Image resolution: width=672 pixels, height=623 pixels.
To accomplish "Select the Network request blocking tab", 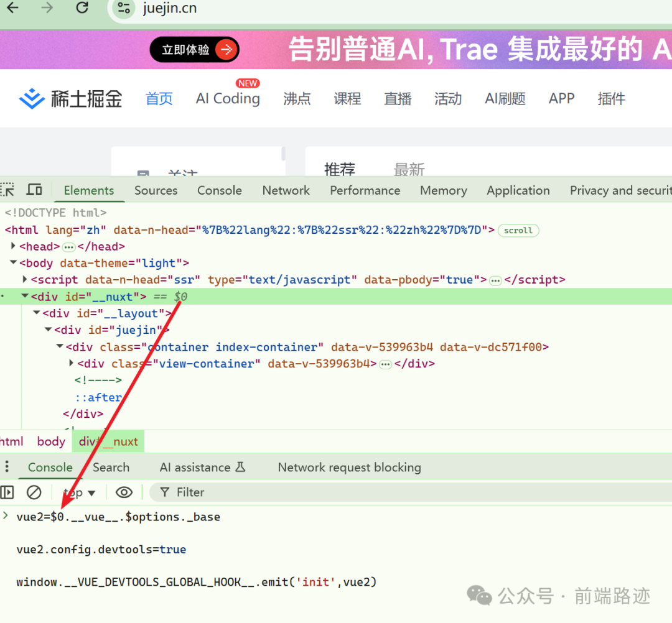I will coord(349,468).
